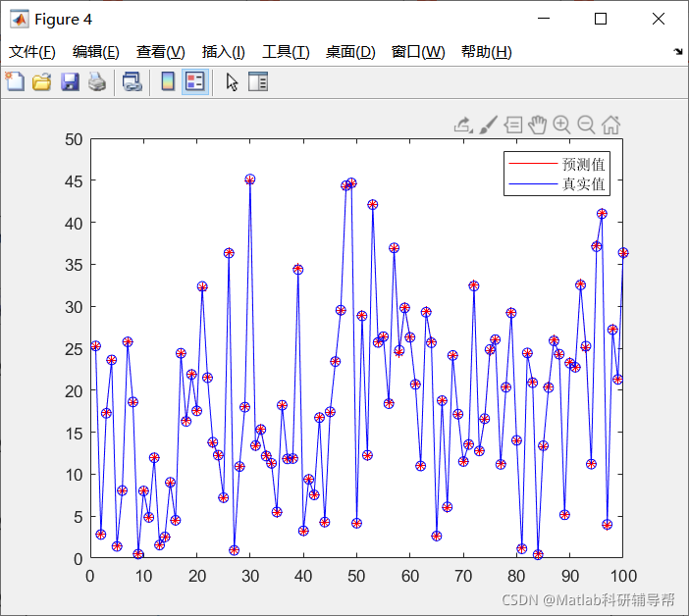Select the Edit Plot arrow tool

point(232,82)
